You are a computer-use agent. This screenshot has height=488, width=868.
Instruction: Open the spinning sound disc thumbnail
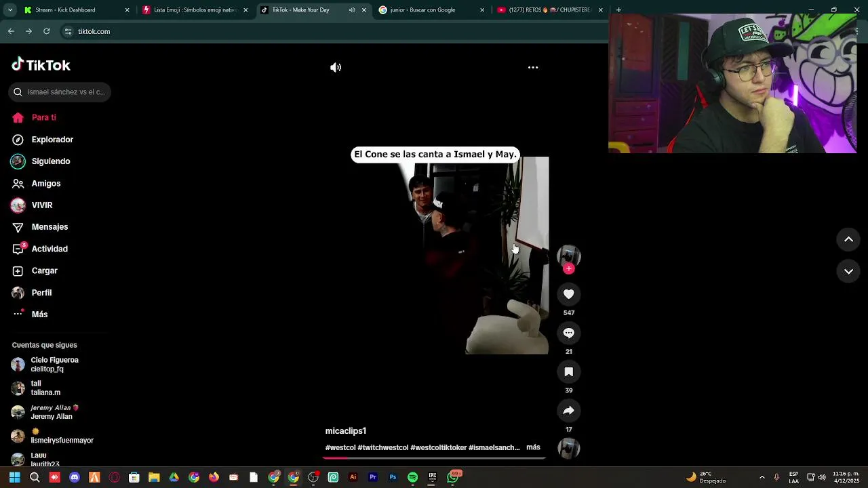(569, 449)
